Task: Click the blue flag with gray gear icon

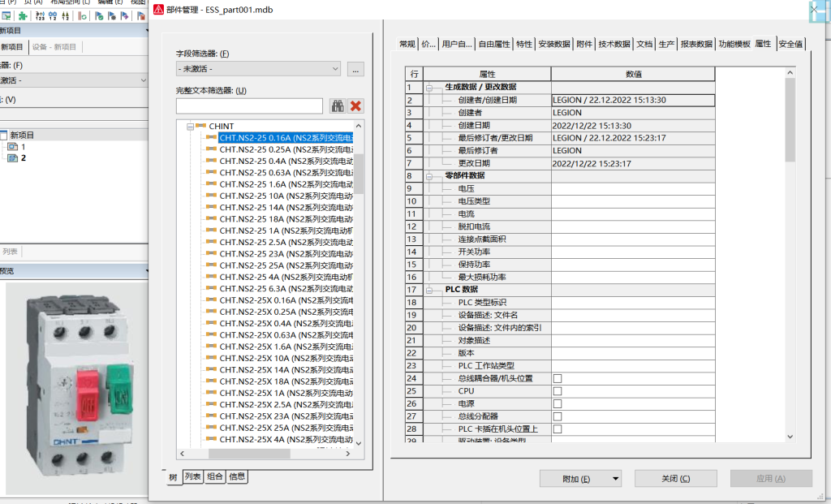Action: pyautogui.click(x=112, y=16)
